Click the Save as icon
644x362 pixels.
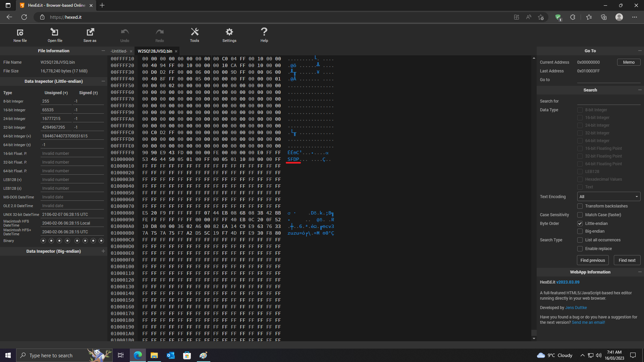pyautogui.click(x=90, y=33)
